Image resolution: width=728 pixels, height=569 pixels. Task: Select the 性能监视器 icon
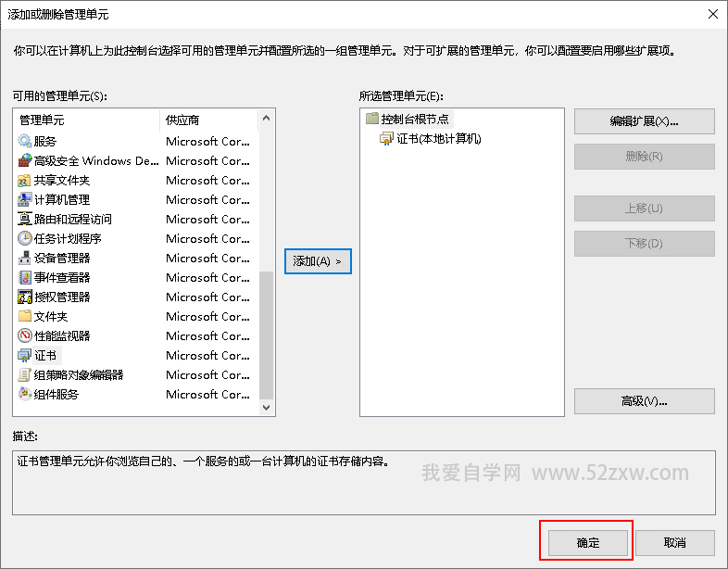point(25,336)
